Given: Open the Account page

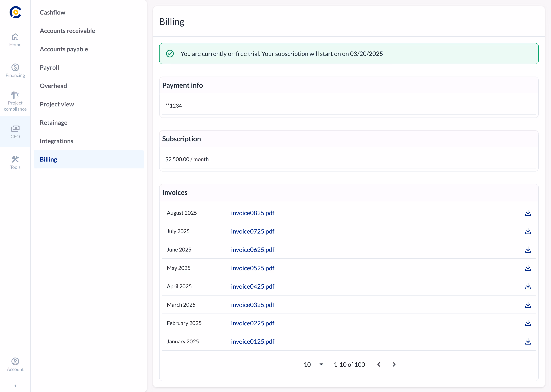Looking at the screenshot, I should (x=15, y=364).
